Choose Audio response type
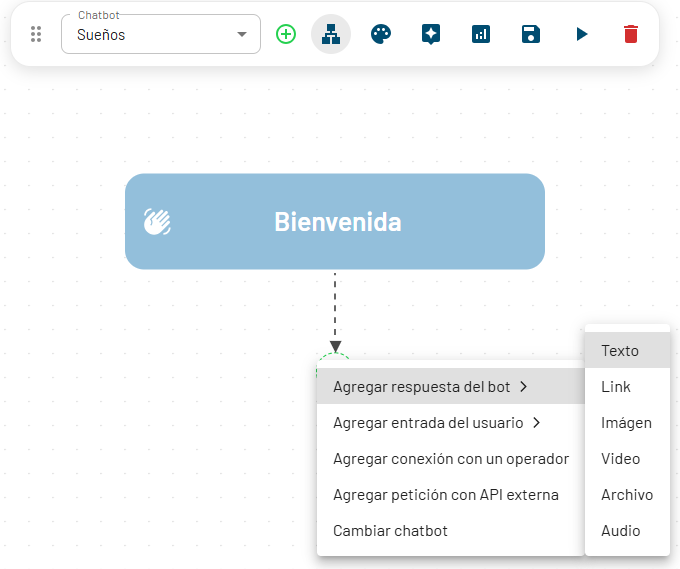The image size is (680, 569). click(620, 531)
